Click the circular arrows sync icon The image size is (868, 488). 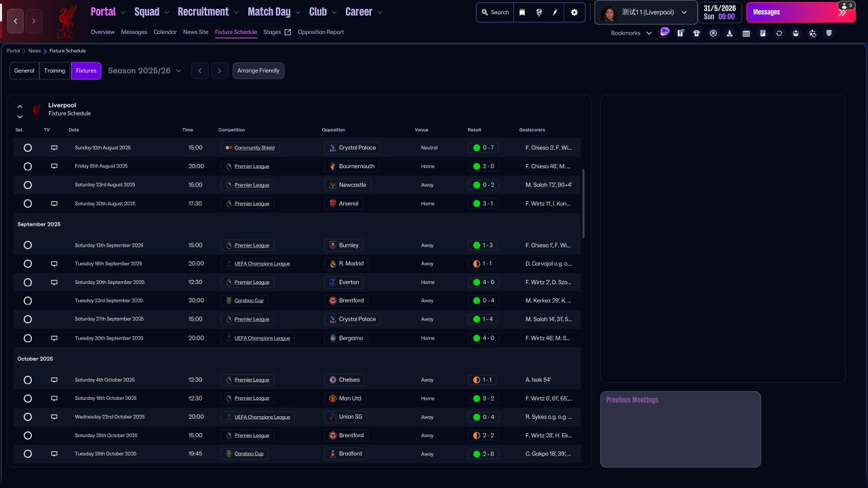(x=779, y=33)
